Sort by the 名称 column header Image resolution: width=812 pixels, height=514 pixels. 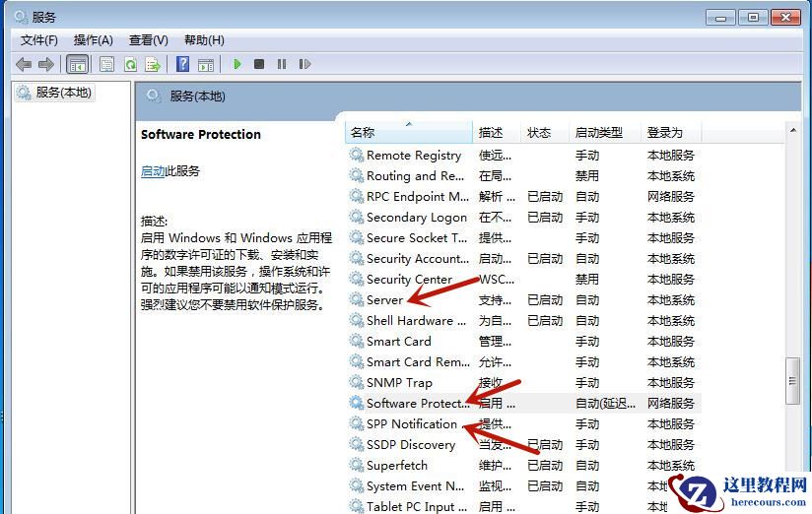(409, 133)
